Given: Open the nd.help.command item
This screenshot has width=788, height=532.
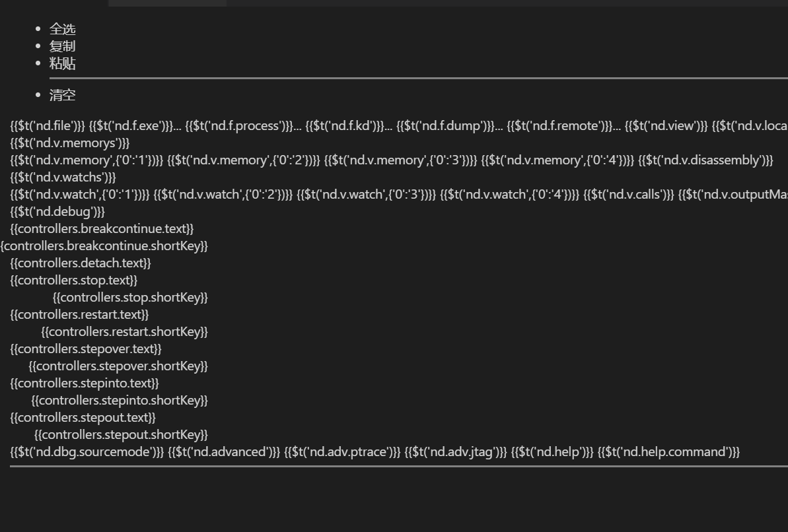Looking at the screenshot, I should (x=669, y=451).
